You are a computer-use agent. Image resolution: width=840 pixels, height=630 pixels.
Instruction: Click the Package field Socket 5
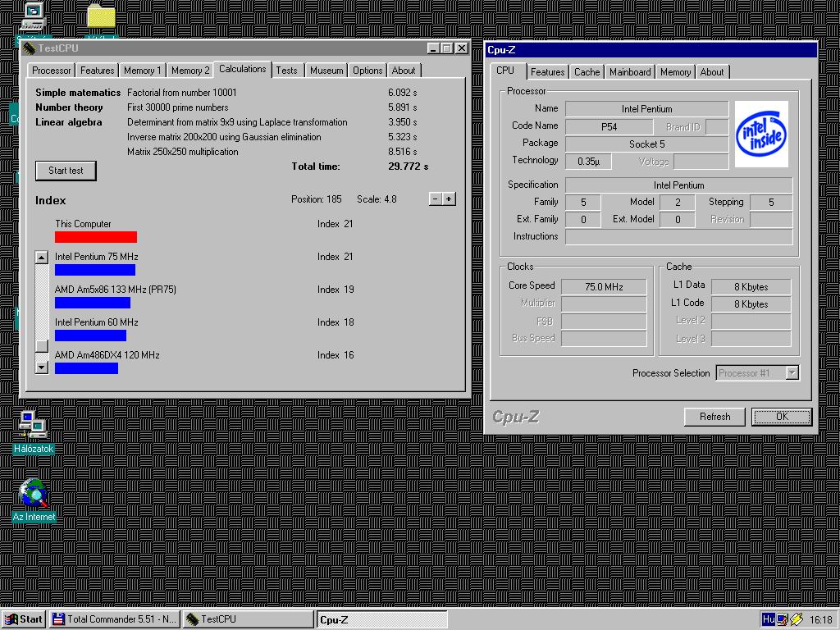click(x=646, y=144)
